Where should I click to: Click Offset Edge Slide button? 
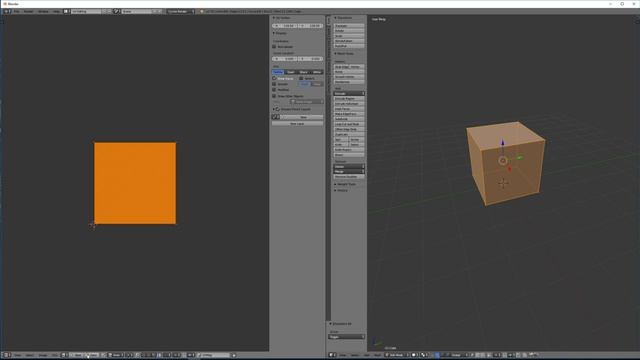[x=349, y=129]
